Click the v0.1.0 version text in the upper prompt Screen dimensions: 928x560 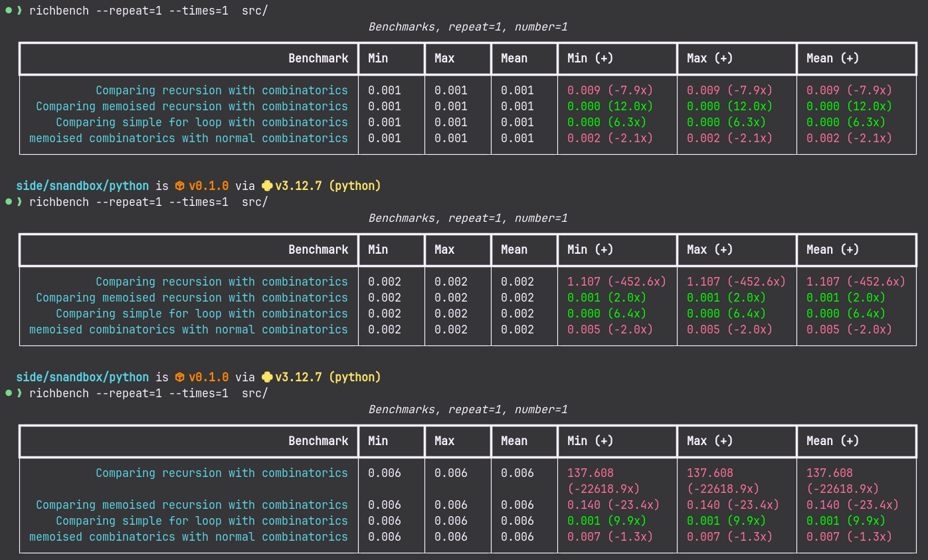[x=209, y=186]
